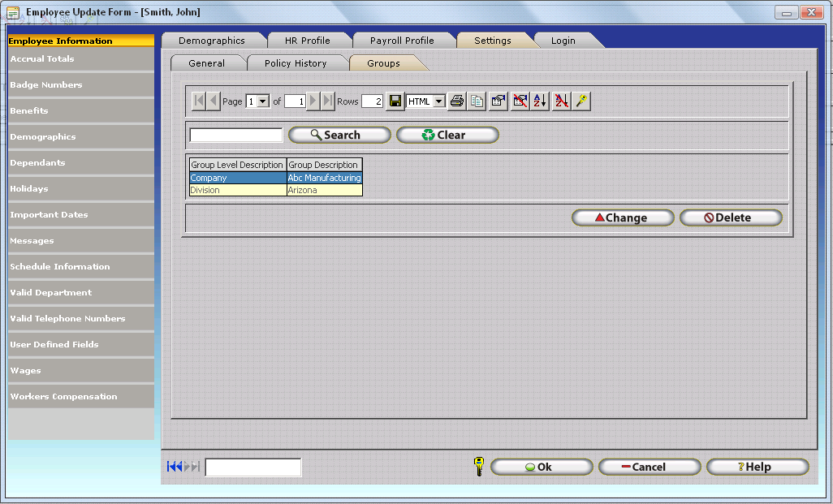Open the Payroll Profile tab

point(402,41)
